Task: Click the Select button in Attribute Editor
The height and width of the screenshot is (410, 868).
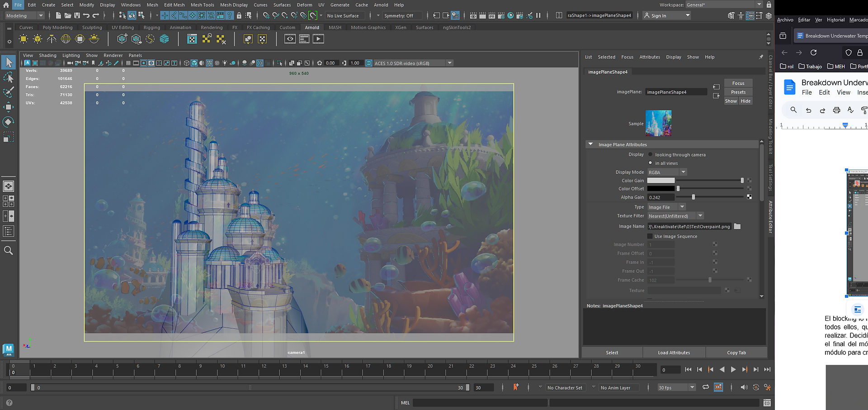Action: [x=612, y=353]
